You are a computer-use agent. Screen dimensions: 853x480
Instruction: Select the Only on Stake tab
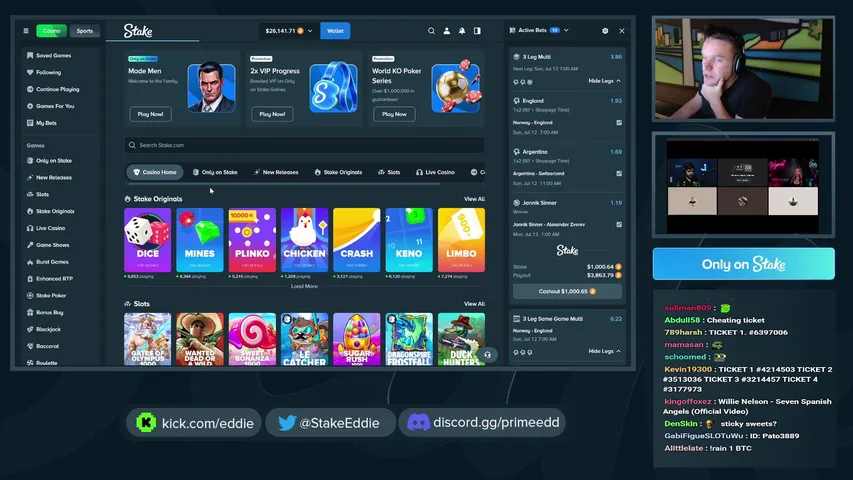click(215, 172)
